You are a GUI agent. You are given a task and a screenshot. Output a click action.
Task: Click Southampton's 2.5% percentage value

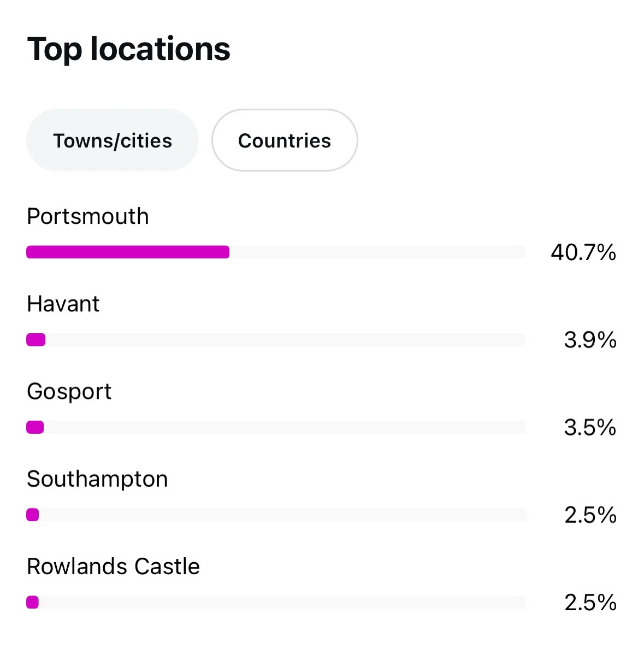pyautogui.click(x=590, y=515)
